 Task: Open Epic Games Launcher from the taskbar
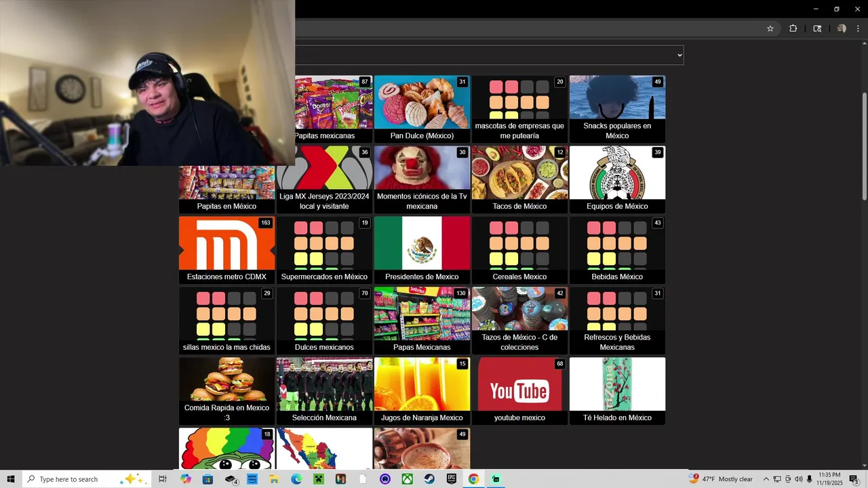[452, 479]
